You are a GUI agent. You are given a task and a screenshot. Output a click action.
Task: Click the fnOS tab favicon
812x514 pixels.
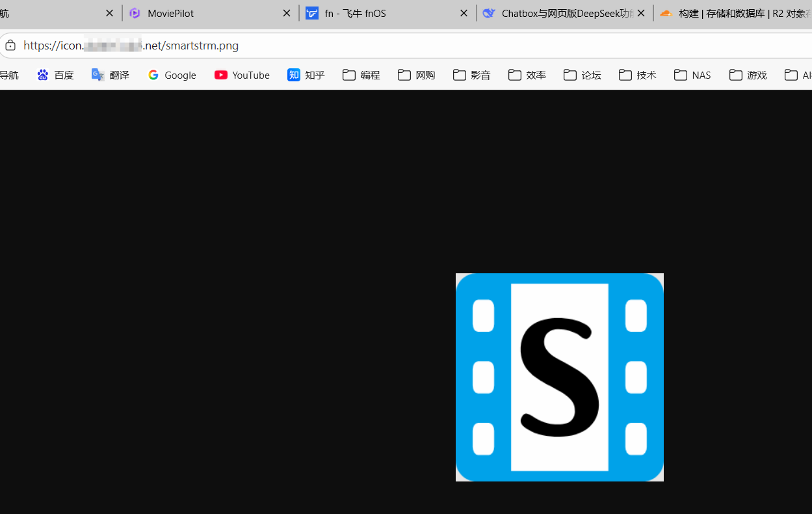tap(312, 13)
